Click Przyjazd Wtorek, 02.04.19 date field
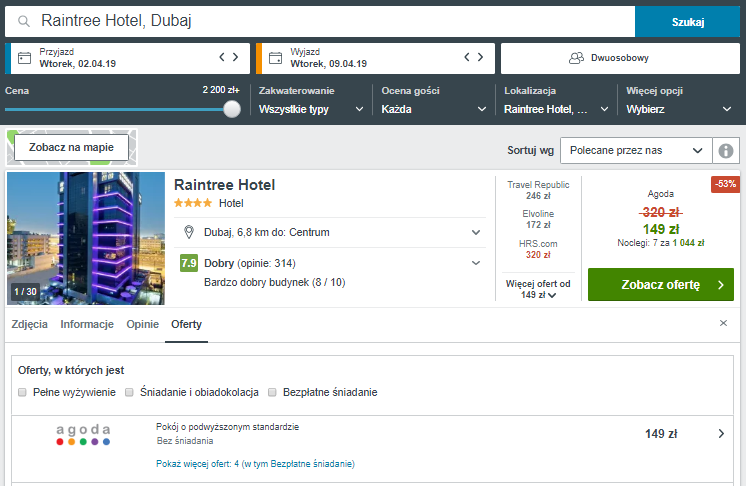746x486 pixels. pyautogui.click(x=128, y=58)
